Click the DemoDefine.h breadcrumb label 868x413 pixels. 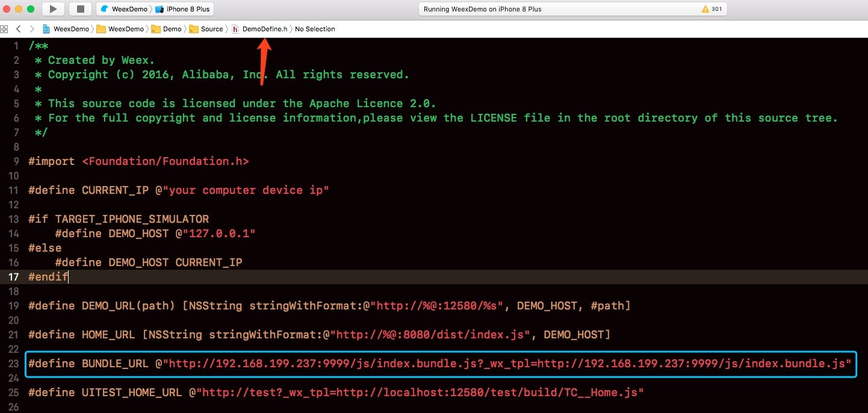[x=265, y=29]
